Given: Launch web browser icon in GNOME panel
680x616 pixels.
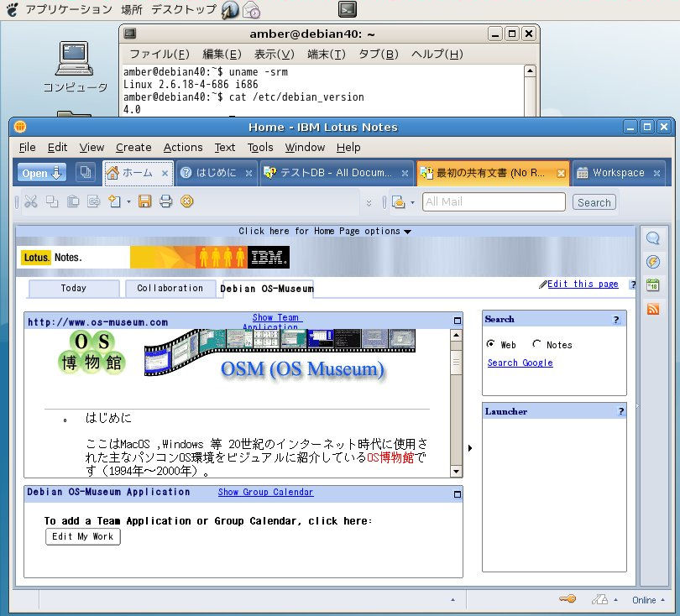Looking at the screenshot, I should pos(230,9).
